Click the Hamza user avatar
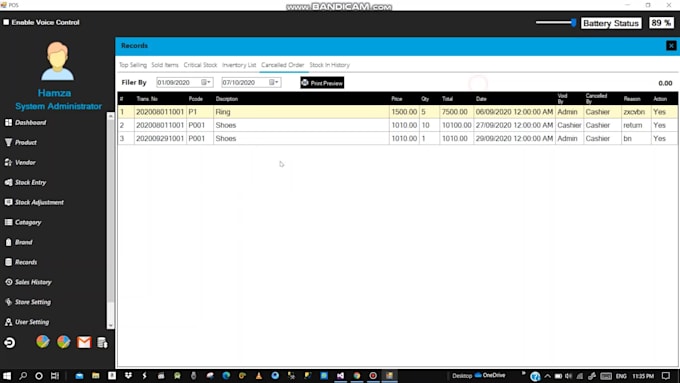Viewport: 680px width, 383px height. [x=57, y=61]
